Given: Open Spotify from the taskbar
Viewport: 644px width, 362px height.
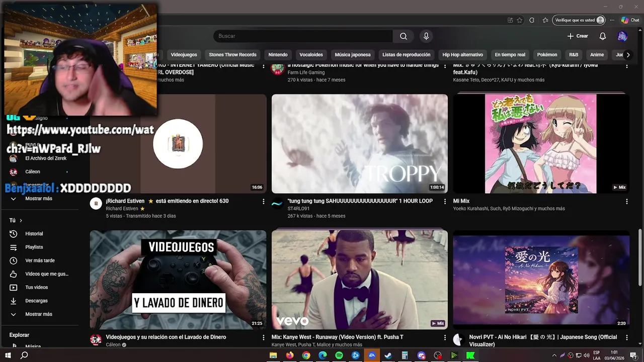Looking at the screenshot, I should click(339, 355).
